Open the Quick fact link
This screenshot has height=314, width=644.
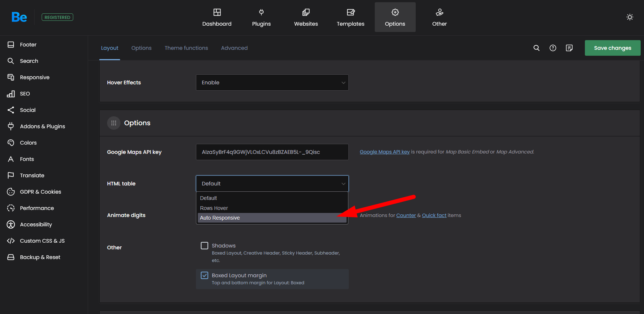434,216
